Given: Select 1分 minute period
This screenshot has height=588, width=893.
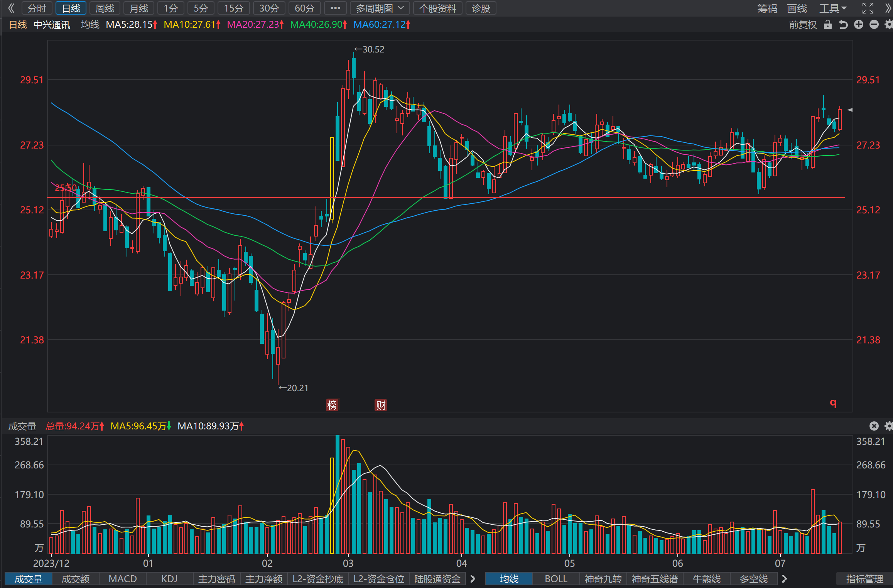Looking at the screenshot, I should tap(171, 8).
